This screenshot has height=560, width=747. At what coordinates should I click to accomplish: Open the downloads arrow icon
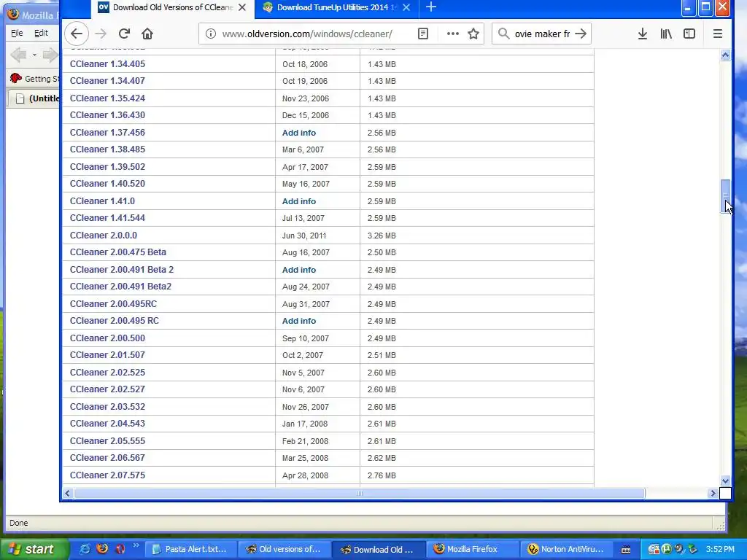(642, 34)
